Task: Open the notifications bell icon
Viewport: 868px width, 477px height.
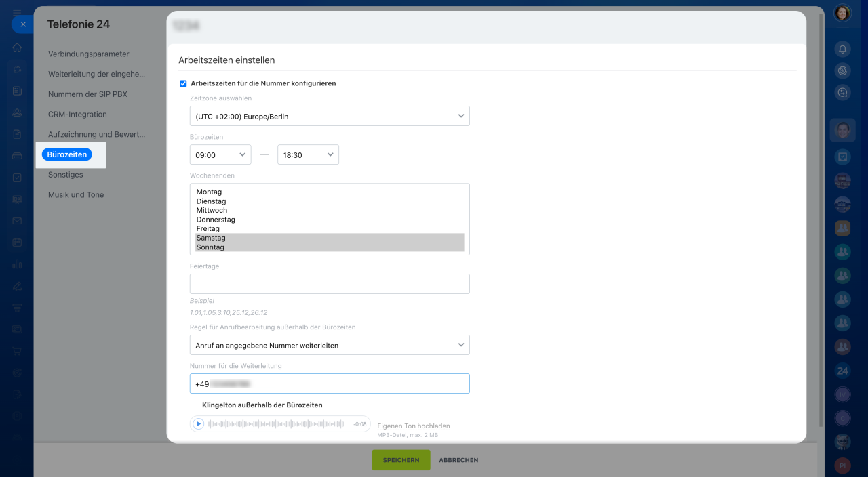Action: tap(842, 49)
